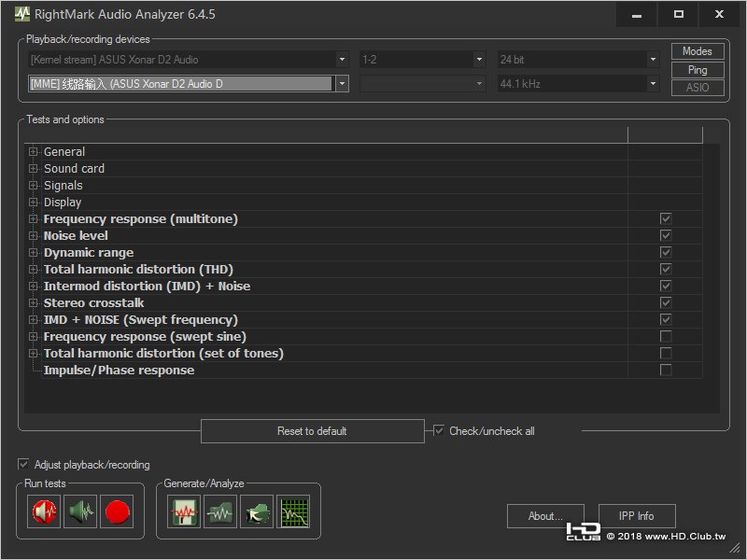Viewport: 747px width, 560px height.
Task: Analyze WAV file with green waveform icon
Action: (x=220, y=511)
